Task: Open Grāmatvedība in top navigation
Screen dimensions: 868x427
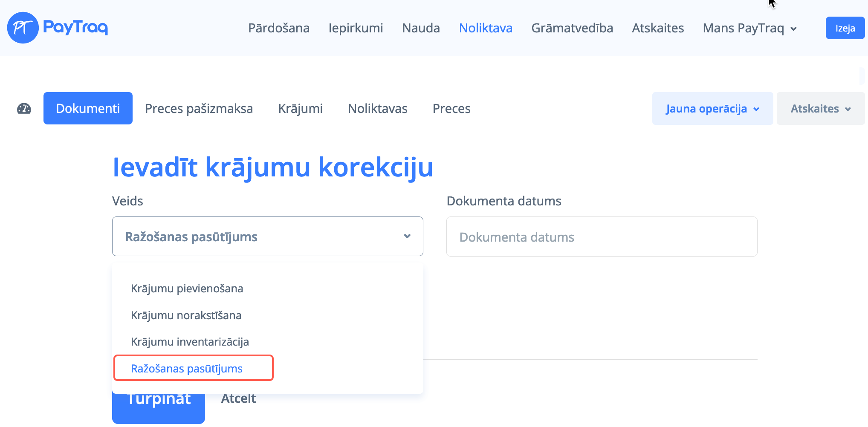Action: pyautogui.click(x=572, y=28)
